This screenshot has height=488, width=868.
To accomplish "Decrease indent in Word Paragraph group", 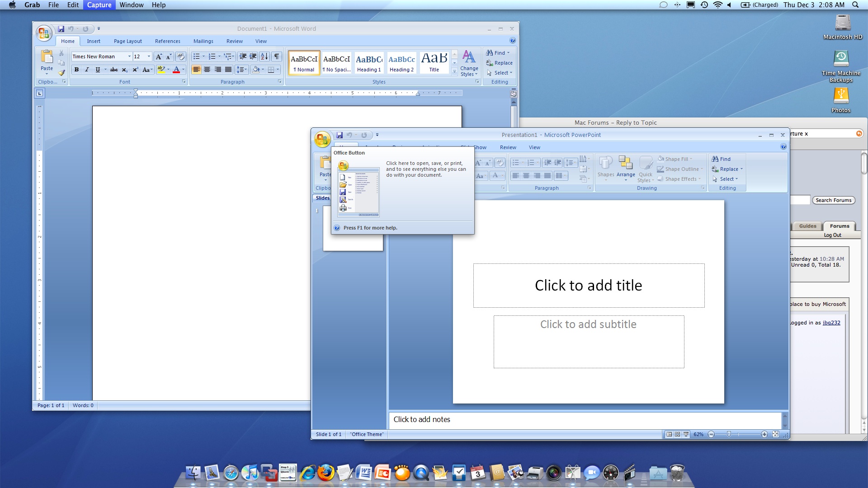I will (243, 56).
